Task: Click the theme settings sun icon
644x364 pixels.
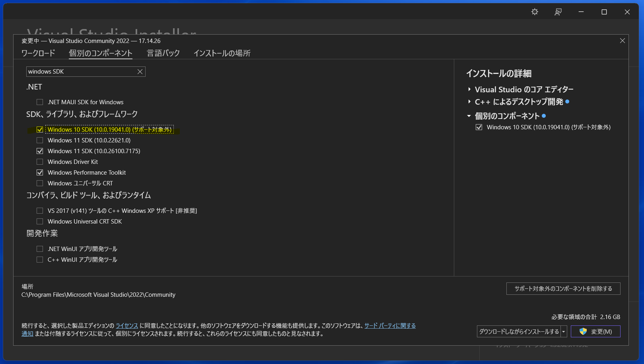Action: point(535,12)
